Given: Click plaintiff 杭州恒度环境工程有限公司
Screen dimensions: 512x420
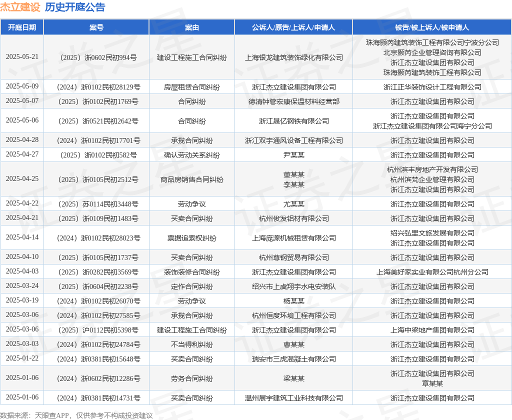Looking at the screenshot, I should (x=293, y=315).
